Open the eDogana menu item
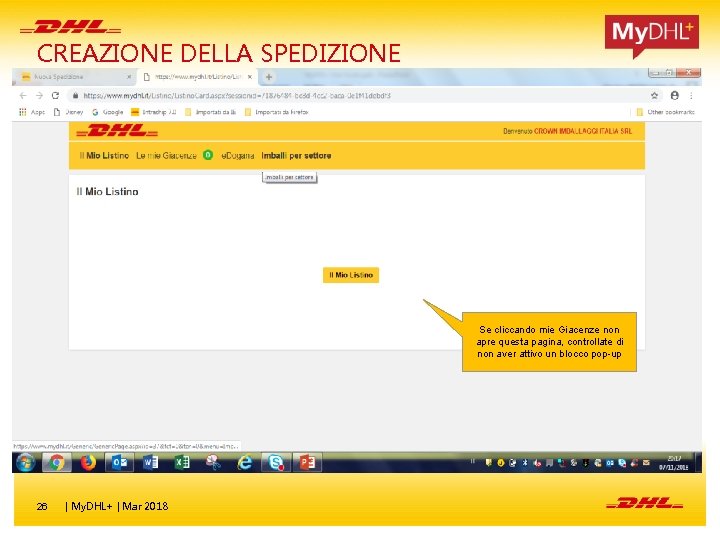720x540 pixels. (237, 156)
